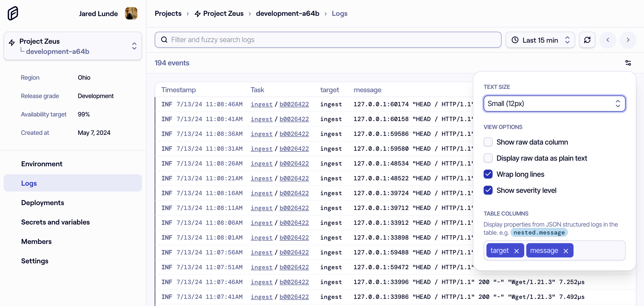Click the 99% availability target value
Image resolution: width=644 pixels, height=306 pixels.
tap(84, 114)
